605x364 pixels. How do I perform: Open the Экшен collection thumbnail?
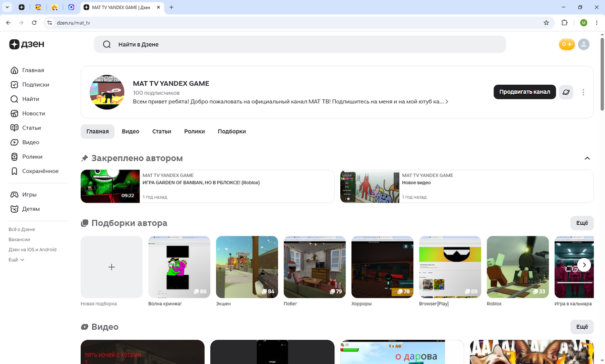[247, 267]
